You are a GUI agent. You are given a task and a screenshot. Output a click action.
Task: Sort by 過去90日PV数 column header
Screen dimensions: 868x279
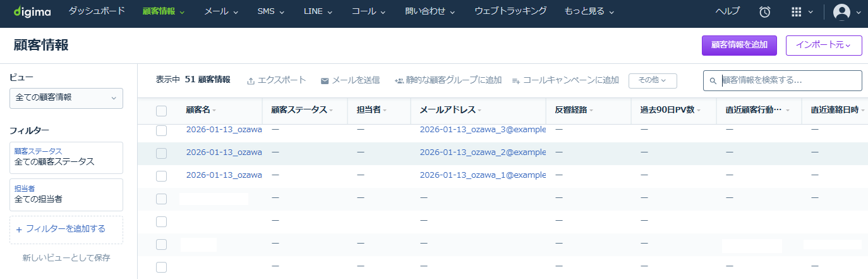pos(671,110)
